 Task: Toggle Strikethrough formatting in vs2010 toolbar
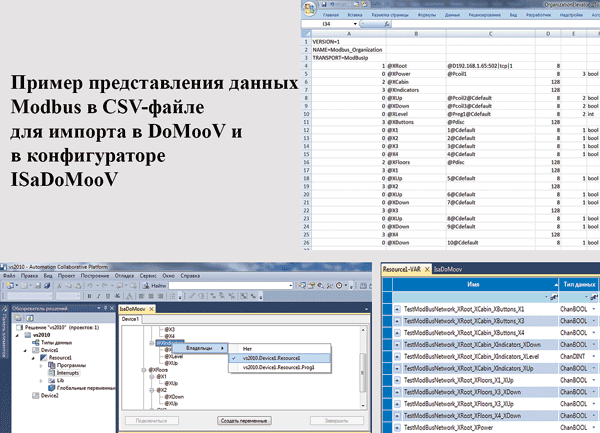(x=117, y=296)
